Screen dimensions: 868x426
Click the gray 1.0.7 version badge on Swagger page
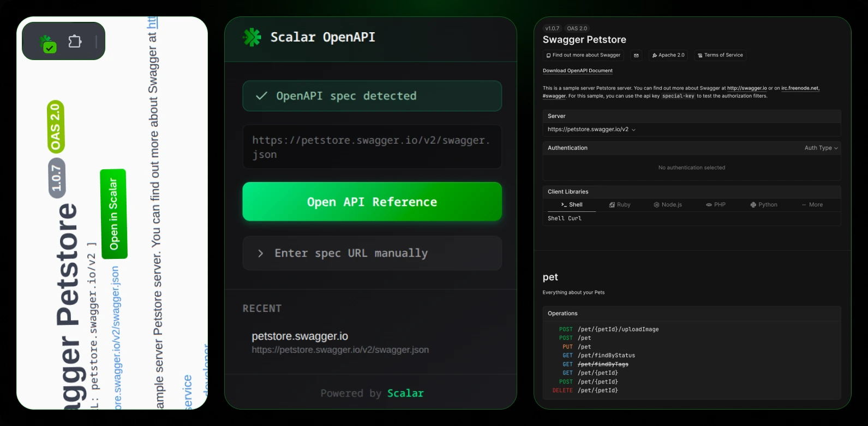pyautogui.click(x=57, y=178)
